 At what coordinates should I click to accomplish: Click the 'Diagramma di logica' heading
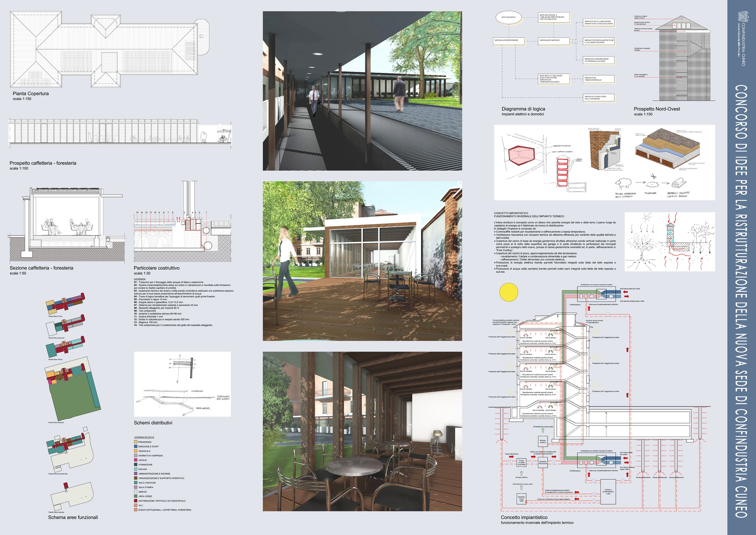pos(523,109)
